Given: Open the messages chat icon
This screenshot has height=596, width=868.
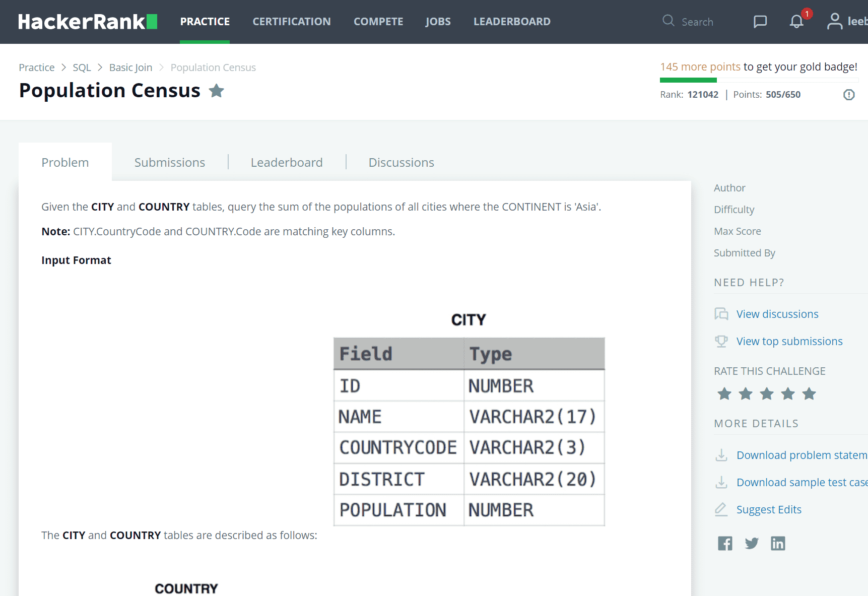Looking at the screenshot, I should pyautogui.click(x=760, y=21).
